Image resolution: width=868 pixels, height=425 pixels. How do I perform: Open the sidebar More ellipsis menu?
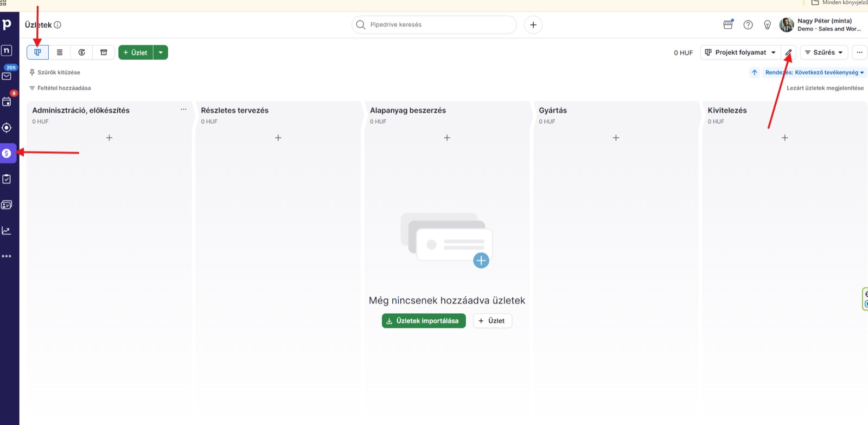click(x=7, y=256)
